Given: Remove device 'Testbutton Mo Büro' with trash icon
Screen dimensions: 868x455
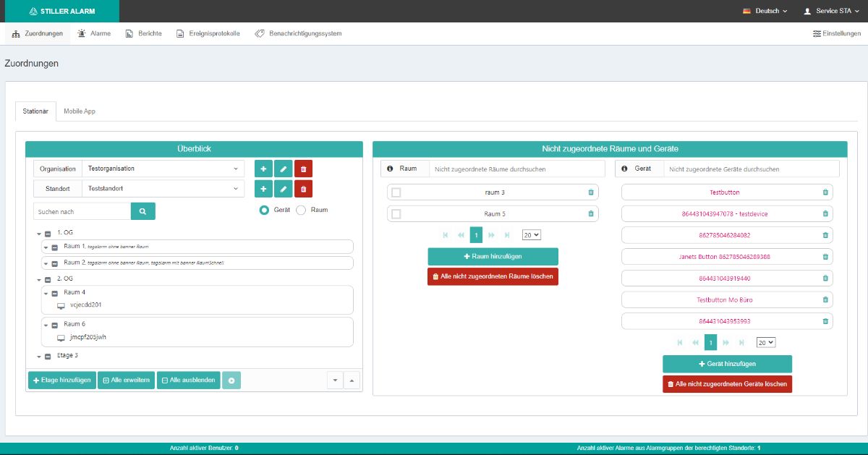Looking at the screenshot, I should 825,299.
